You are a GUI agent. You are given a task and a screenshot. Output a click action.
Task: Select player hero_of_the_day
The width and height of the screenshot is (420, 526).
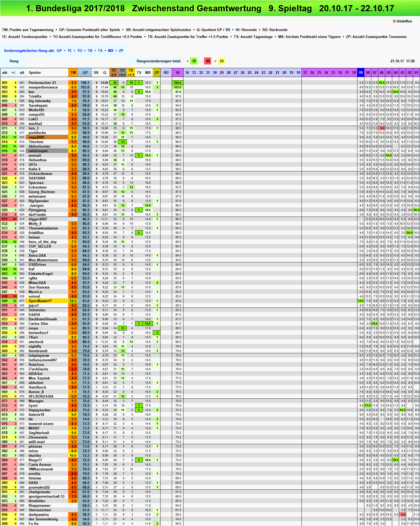tap(43, 242)
